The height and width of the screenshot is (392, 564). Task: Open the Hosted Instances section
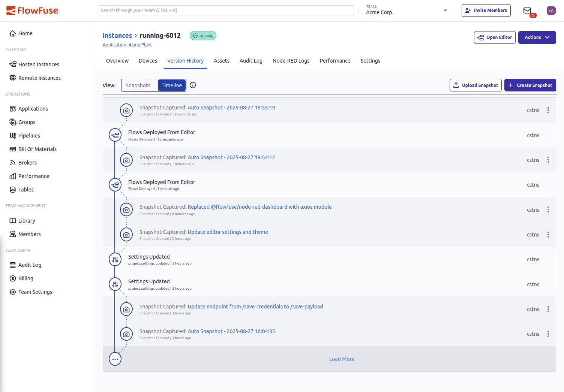point(39,64)
